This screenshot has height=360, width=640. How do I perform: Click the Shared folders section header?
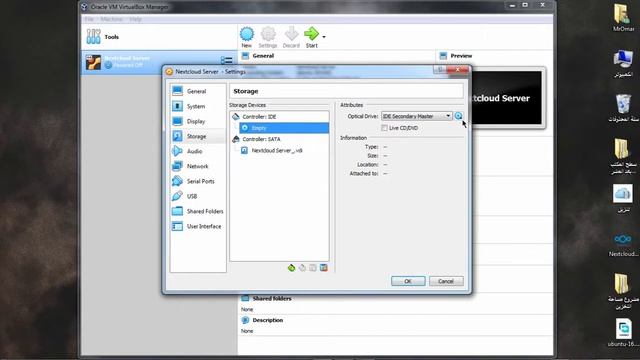272,299
